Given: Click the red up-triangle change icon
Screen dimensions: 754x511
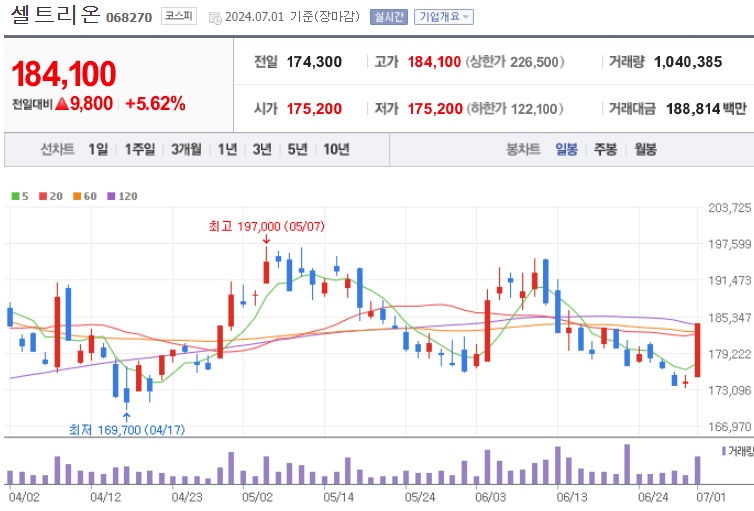Looking at the screenshot, I should click(x=62, y=103).
